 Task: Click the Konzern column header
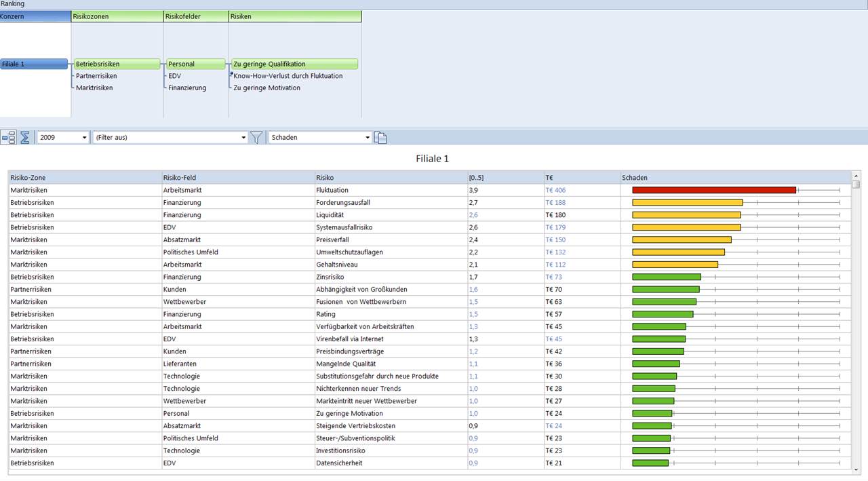(x=35, y=16)
